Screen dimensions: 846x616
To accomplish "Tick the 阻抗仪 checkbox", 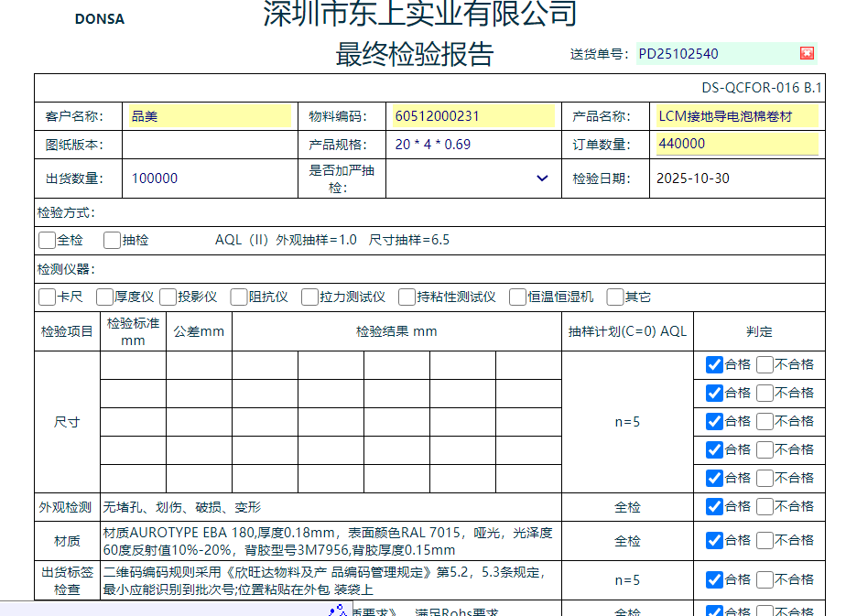I will [238, 297].
